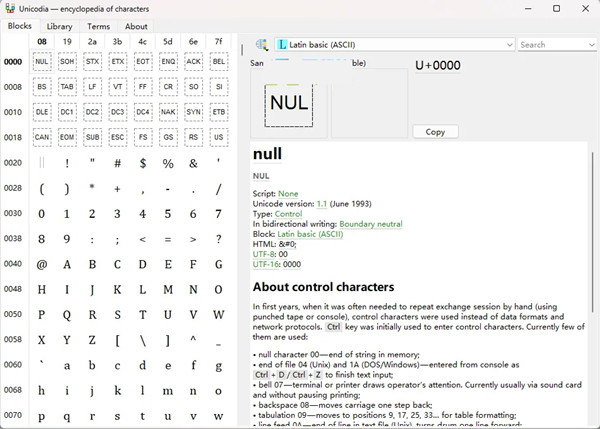600x429 pixels.
Task: Open the Latin basic (ASCII) block dropdown
Action: coord(394,45)
